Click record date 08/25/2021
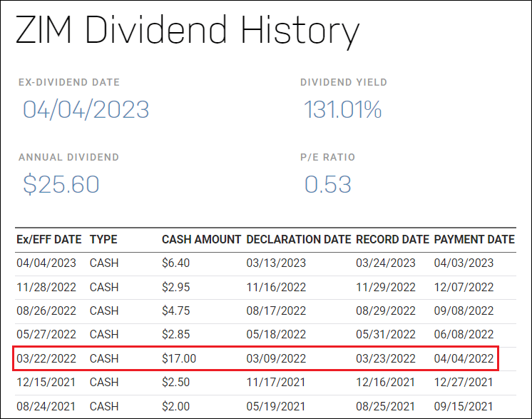532x419 pixels. click(x=385, y=406)
